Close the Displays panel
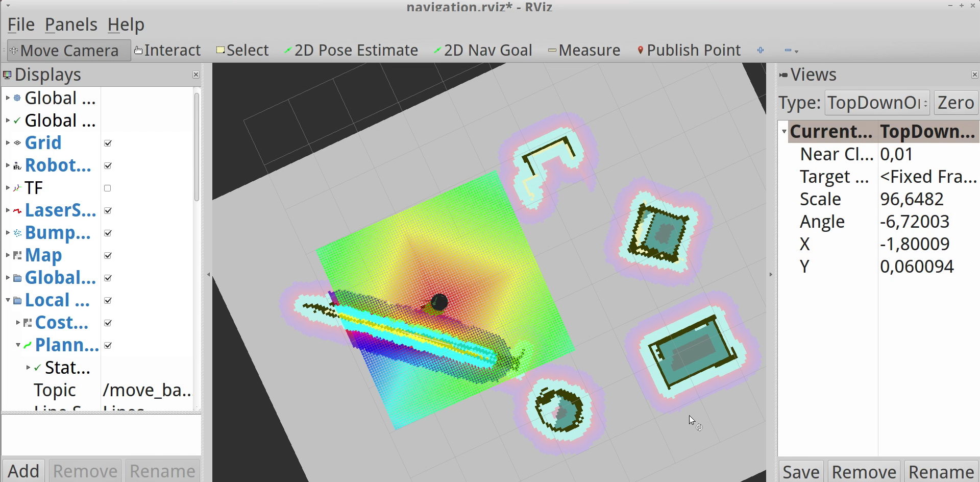The width and height of the screenshot is (980, 482). click(195, 75)
